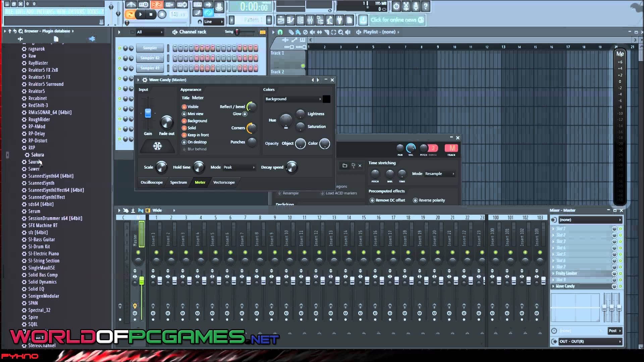Click the typing keyboard to piano icon
The image size is (644, 362).
198,5
